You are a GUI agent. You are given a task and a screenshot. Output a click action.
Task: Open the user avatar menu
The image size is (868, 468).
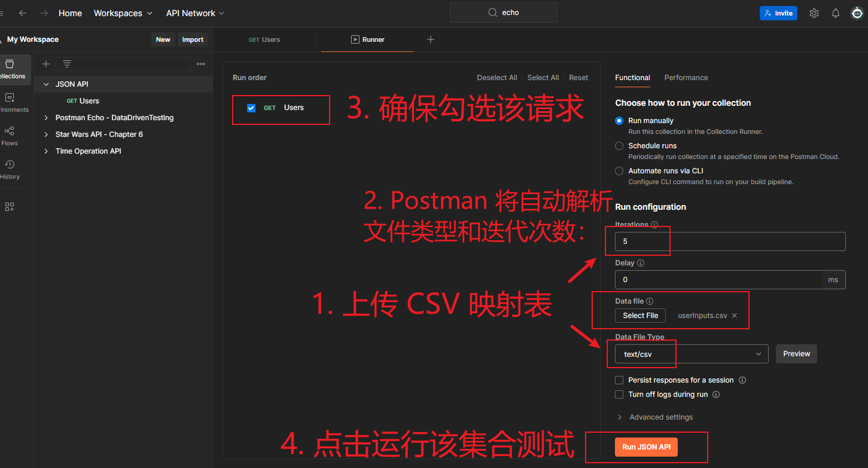coord(857,13)
